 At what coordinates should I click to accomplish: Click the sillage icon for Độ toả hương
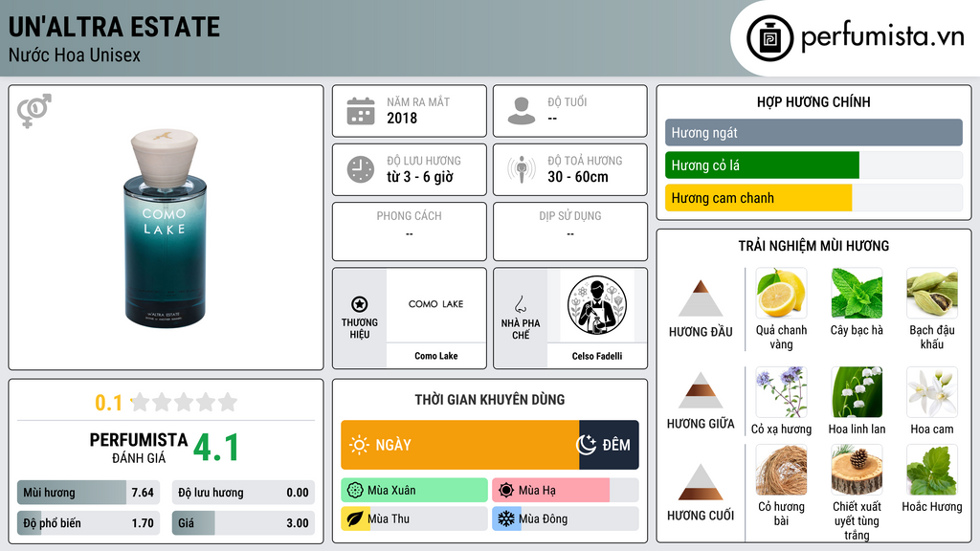(522, 169)
